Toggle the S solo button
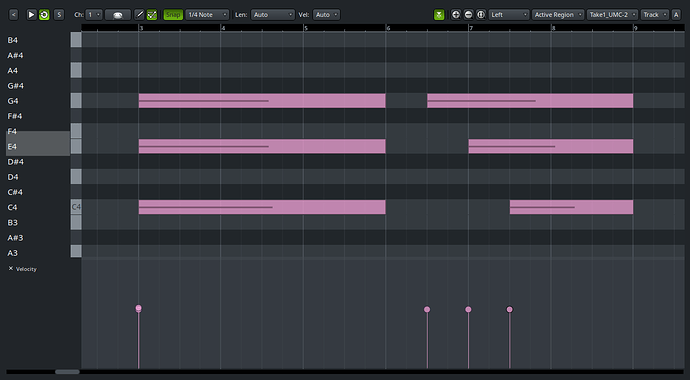This screenshot has height=380, width=690. tap(59, 15)
